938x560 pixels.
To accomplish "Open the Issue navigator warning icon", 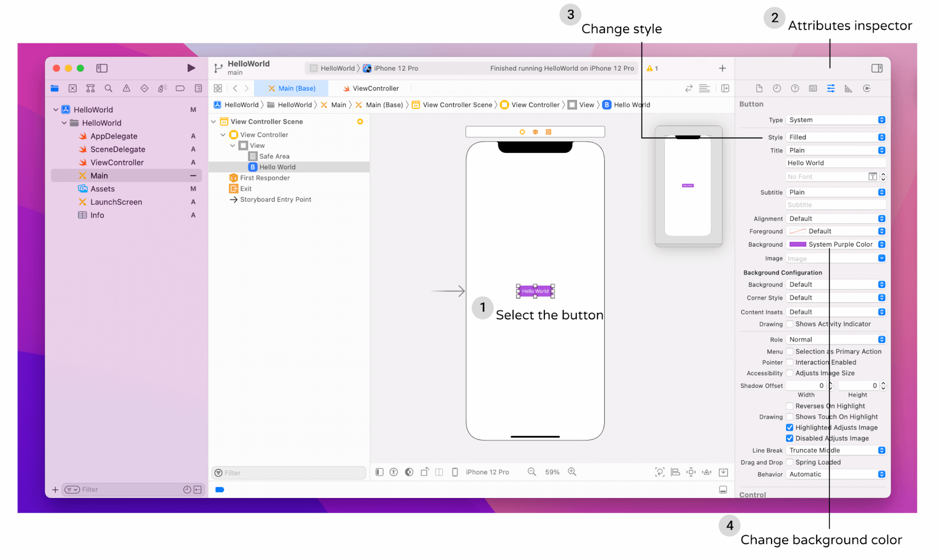I will 127,88.
